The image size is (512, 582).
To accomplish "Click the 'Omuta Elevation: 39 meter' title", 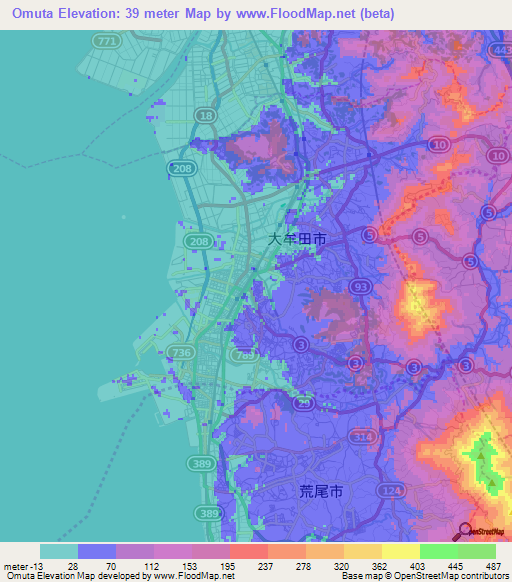I will point(97,14).
